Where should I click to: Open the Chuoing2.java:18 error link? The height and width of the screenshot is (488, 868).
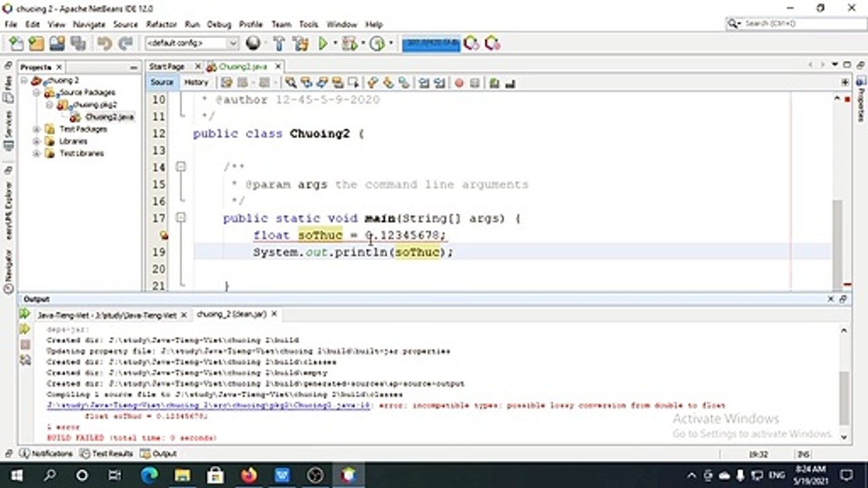point(208,405)
